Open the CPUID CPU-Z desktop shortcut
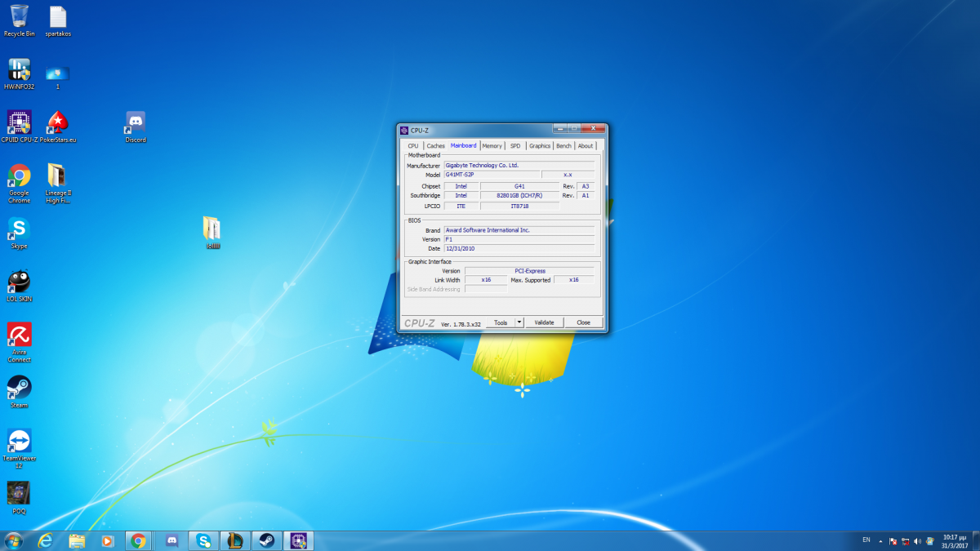Viewport: 980px width, 551px height. [x=19, y=127]
